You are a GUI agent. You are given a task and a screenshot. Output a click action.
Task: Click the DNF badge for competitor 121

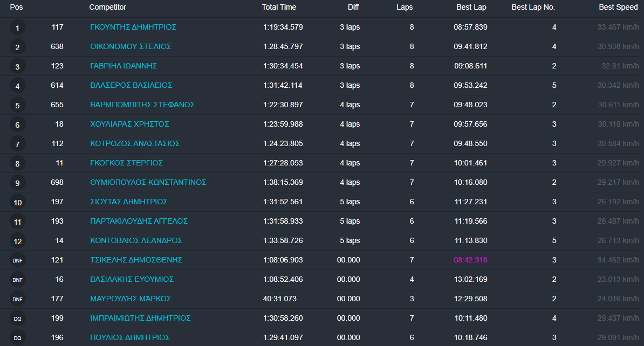(17, 260)
